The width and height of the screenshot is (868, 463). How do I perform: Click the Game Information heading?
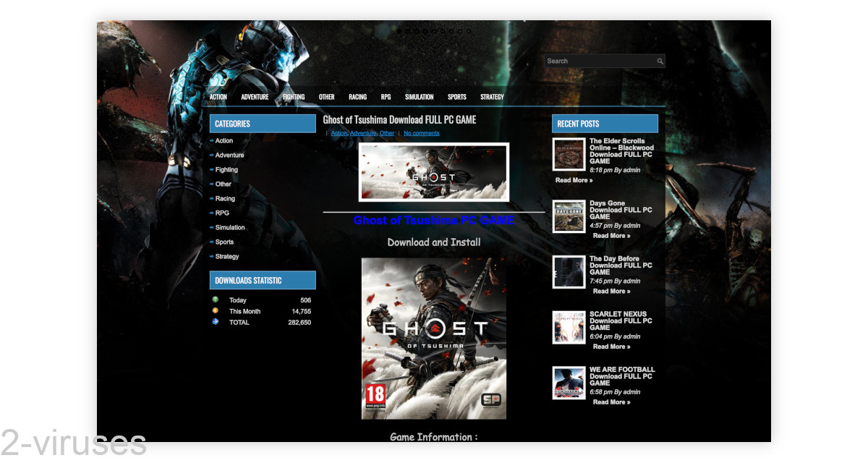(434, 437)
